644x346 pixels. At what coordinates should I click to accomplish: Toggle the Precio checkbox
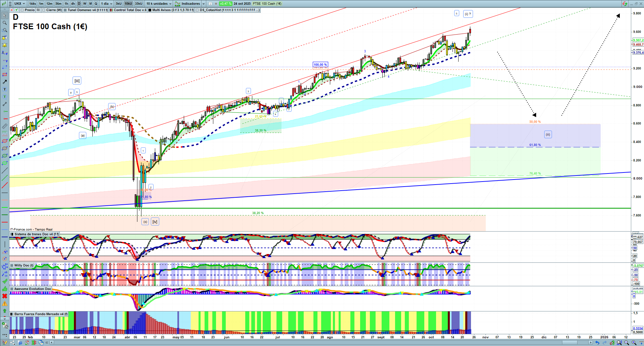coord(22,10)
